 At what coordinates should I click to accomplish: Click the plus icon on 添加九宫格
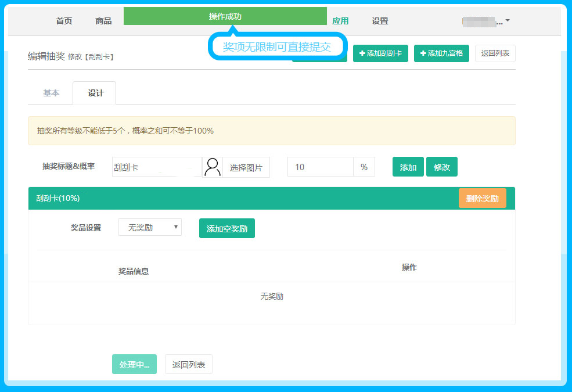[x=423, y=53]
